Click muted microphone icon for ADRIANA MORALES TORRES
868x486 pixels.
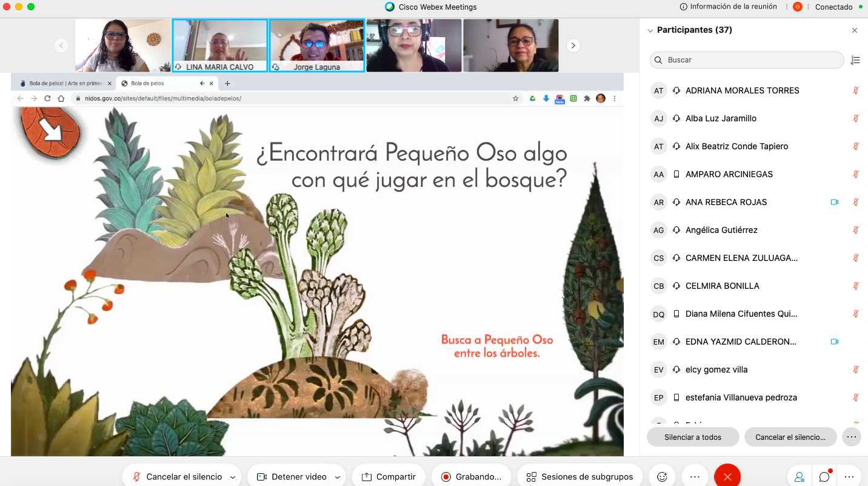pyautogui.click(x=856, y=90)
